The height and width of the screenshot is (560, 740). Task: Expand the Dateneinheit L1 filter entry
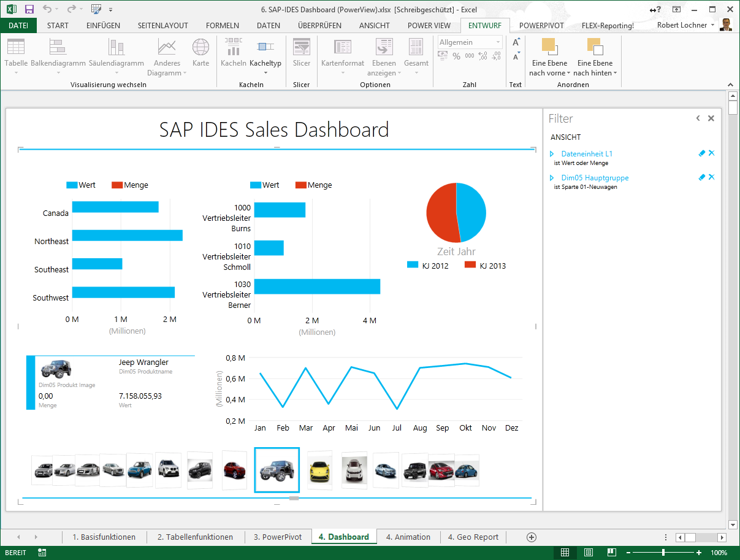(552, 154)
